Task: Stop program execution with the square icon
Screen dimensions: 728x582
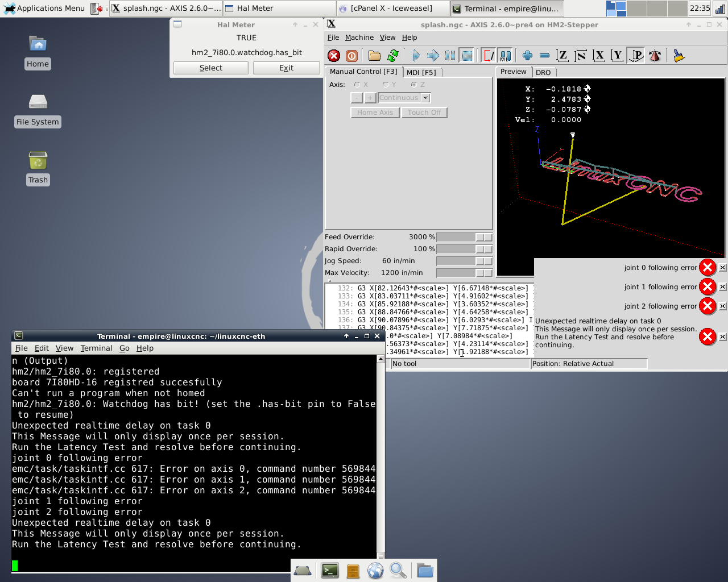Action: point(467,56)
